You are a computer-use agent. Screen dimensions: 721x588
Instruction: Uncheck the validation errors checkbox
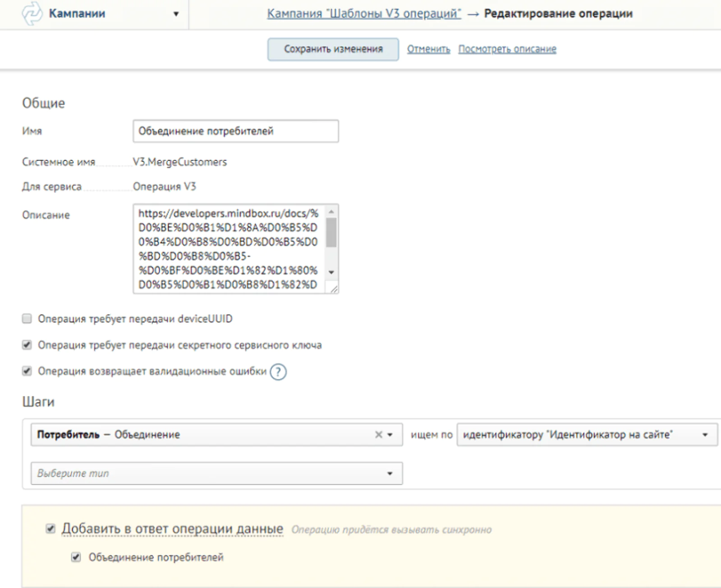[27, 371]
